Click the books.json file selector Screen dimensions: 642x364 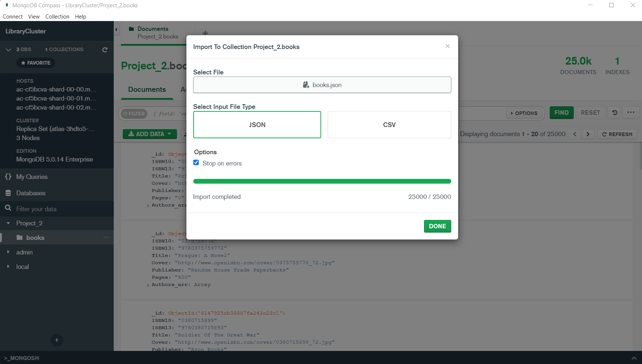(322, 85)
